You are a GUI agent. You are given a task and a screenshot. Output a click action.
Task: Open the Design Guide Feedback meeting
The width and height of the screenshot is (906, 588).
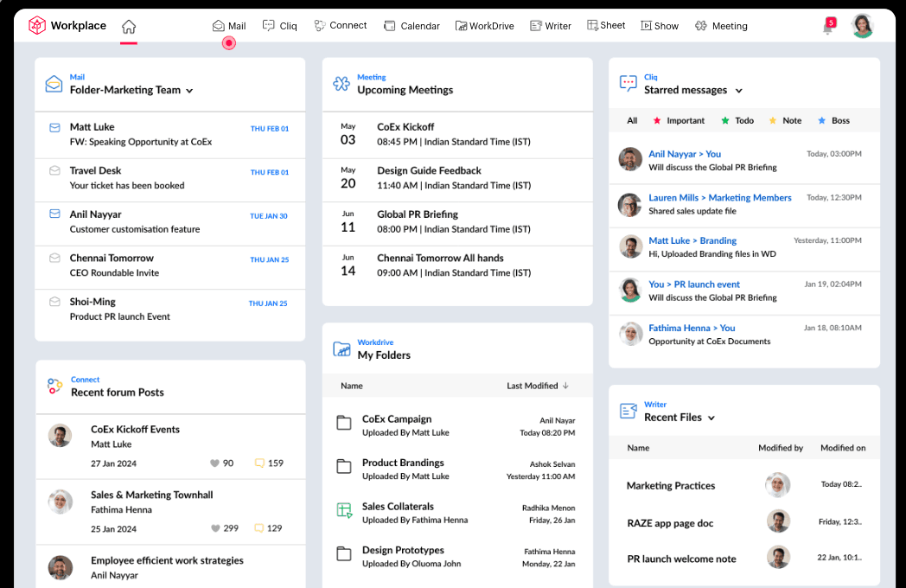tap(457, 179)
